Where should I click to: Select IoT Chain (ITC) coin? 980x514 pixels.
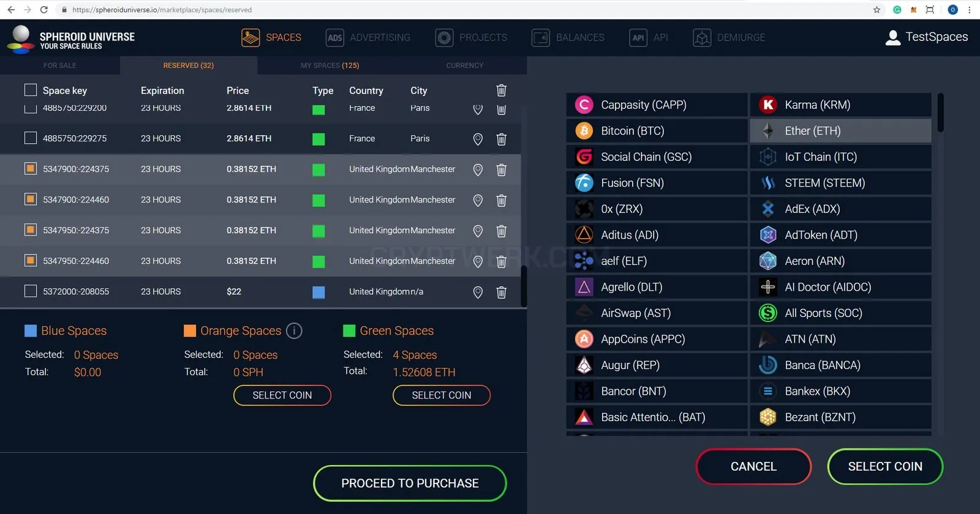point(840,157)
